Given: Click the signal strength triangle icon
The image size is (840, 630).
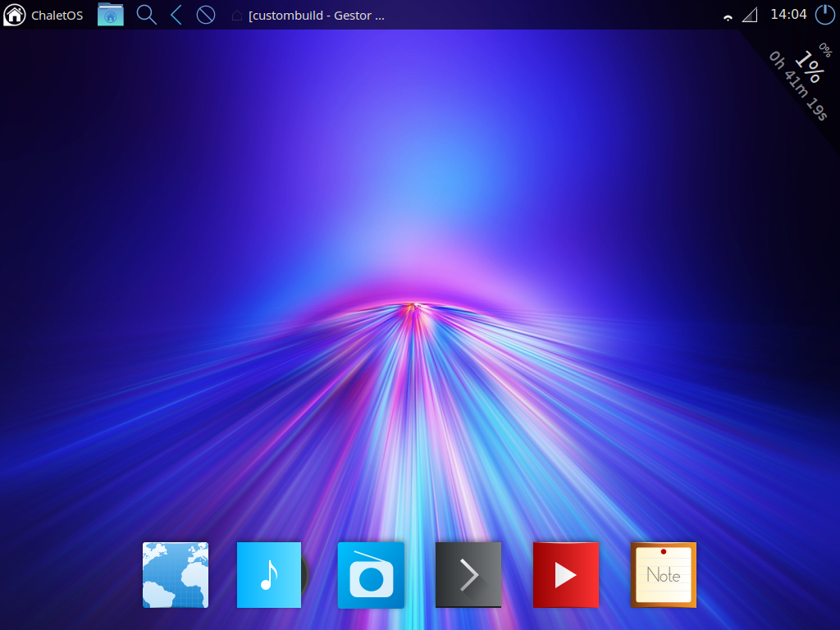Looking at the screenshot, I should [750, 15].
